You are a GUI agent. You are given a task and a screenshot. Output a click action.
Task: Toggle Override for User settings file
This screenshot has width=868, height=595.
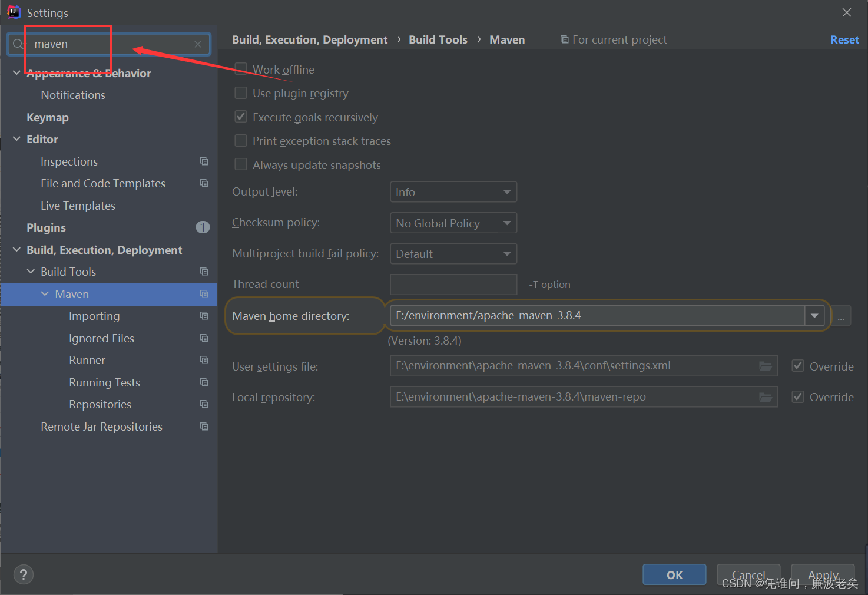pyautogui.click(x=798, y=366)
